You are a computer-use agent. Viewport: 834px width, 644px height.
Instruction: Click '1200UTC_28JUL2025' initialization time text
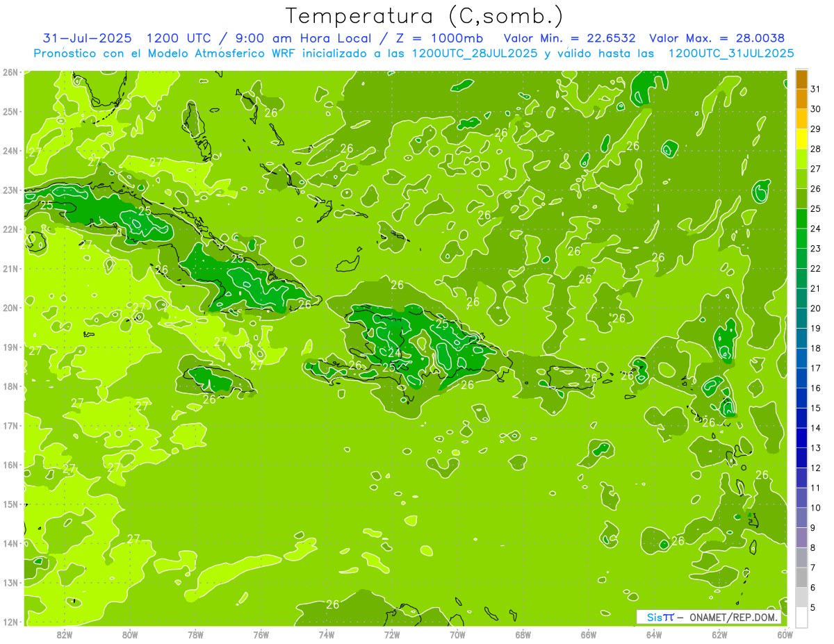tap(475, 53)
